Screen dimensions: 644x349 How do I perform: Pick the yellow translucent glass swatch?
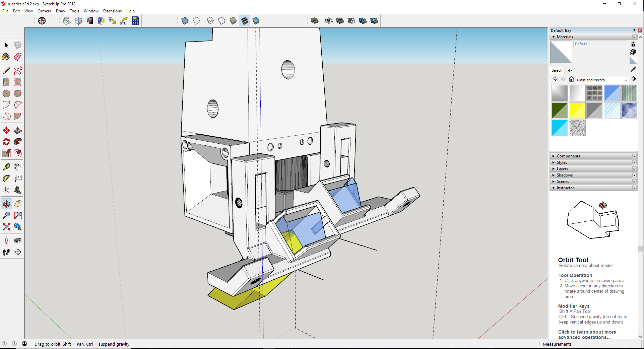[577, 111]
